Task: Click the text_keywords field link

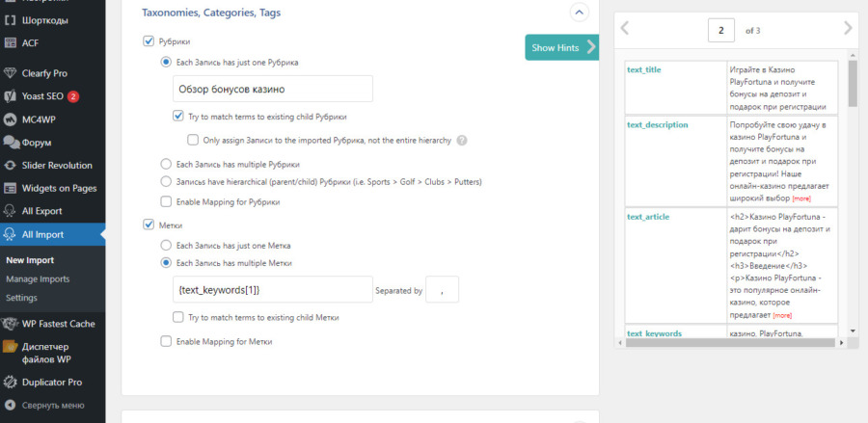Action: pos(654,333)
